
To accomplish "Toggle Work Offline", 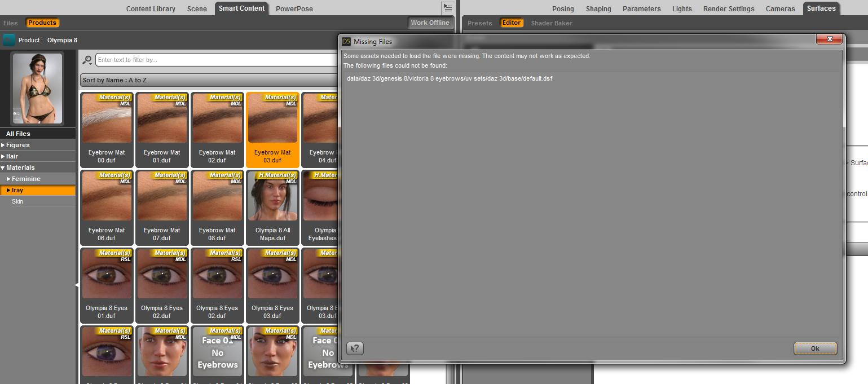I will click(x=430, y=23).
